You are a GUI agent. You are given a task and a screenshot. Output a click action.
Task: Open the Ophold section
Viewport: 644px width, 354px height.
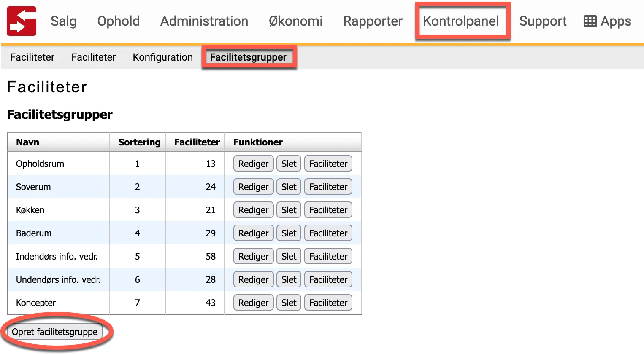click(118, 21)
